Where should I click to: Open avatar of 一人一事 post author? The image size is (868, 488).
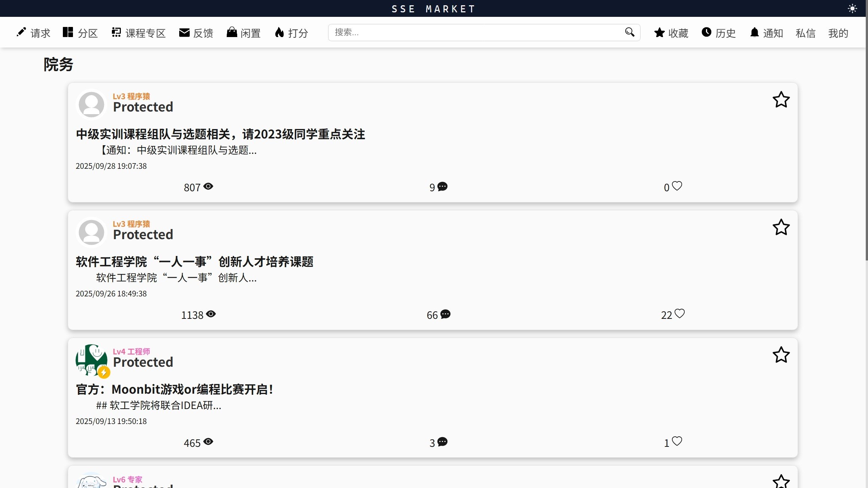pyautogui.click(x=91, y=232)
